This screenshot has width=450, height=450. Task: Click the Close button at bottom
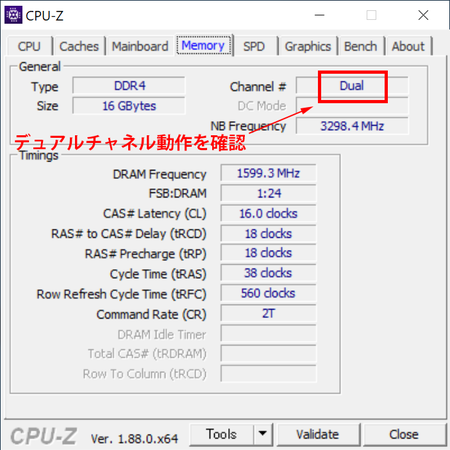pos(404,434)
